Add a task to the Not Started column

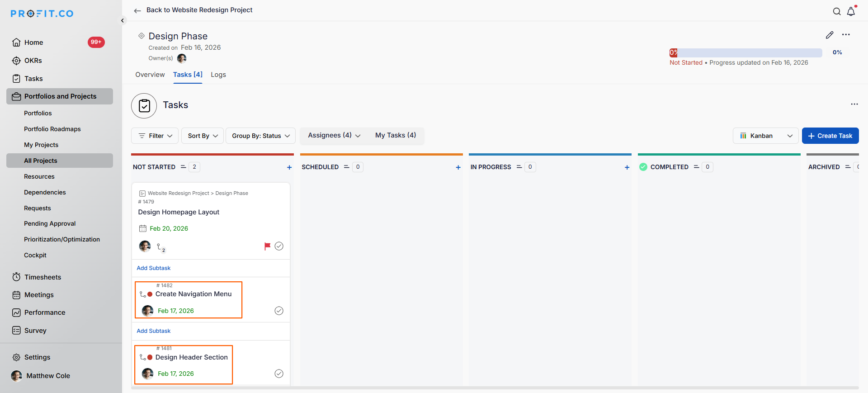click(289, 167)
